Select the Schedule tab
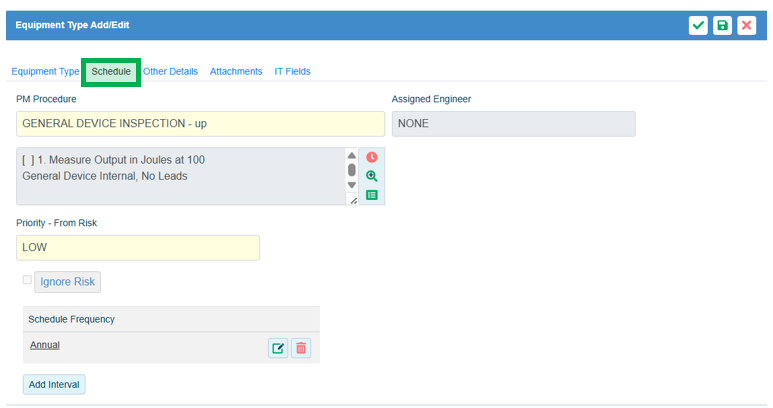The image size is (773, 408). tap(111, 72)
